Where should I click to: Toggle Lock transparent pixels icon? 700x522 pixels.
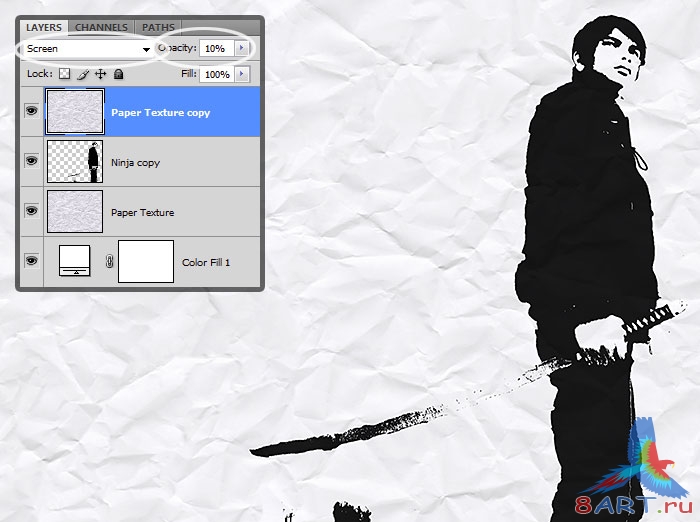pyautogui.click(x=65, y=74)
